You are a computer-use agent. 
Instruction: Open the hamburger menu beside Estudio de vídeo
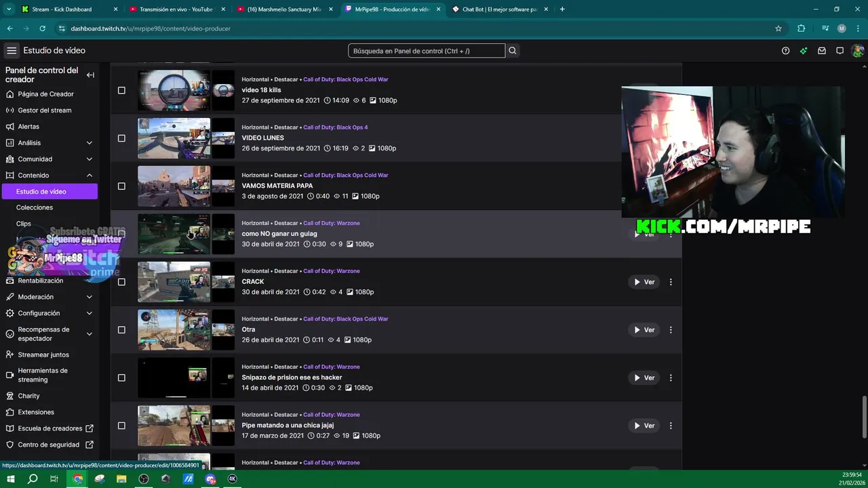[12, 51]
